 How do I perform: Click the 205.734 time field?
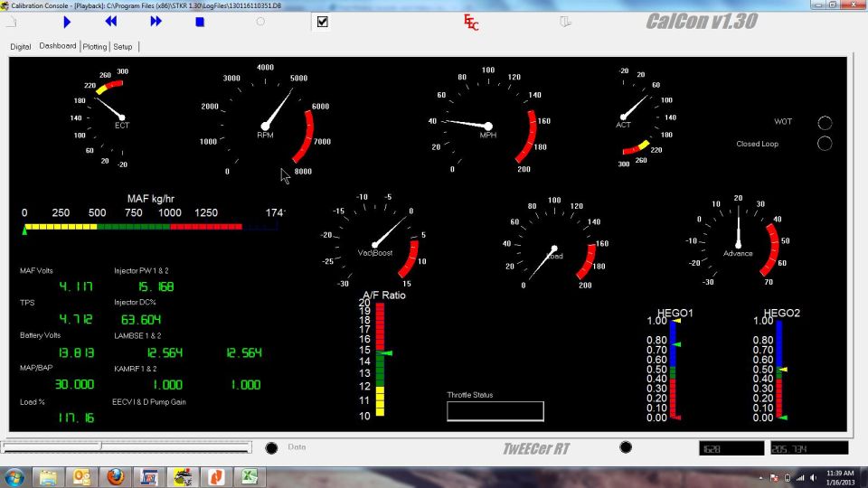[809, 448]
